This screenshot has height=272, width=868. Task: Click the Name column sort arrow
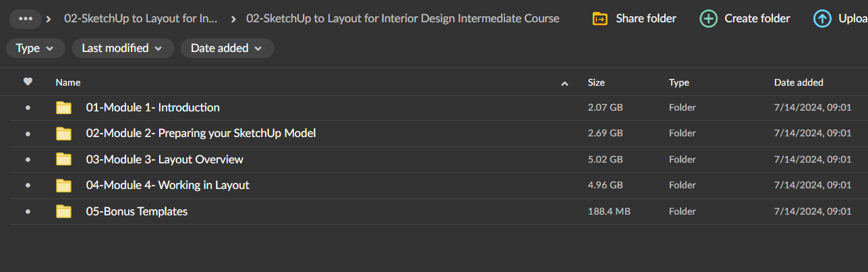tap(564, 83)
